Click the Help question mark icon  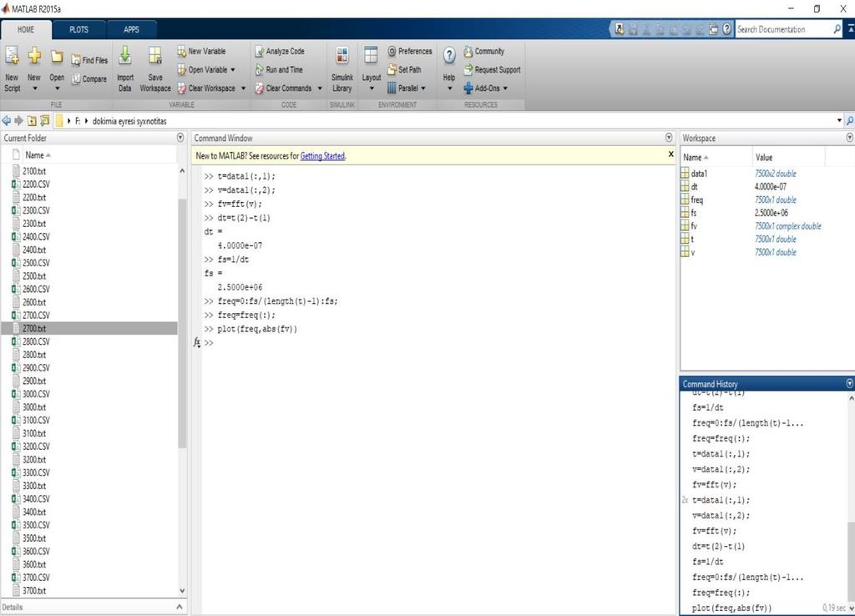(448, 55)
